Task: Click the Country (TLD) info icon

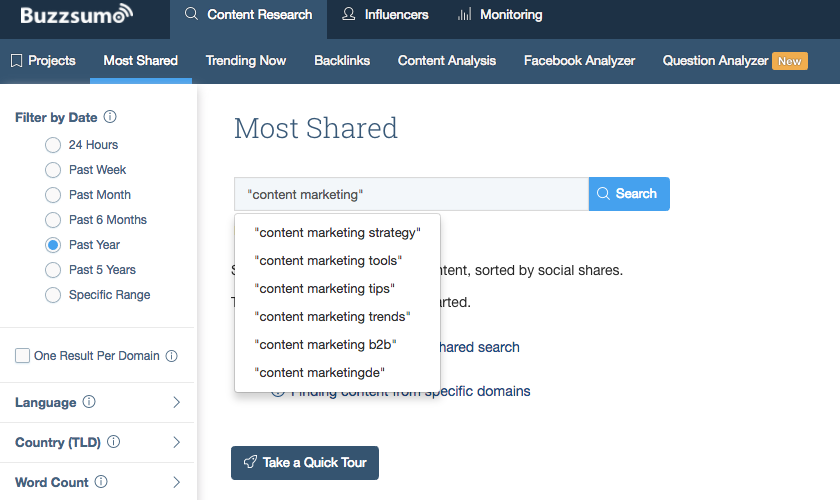Action: click(113, 442)
